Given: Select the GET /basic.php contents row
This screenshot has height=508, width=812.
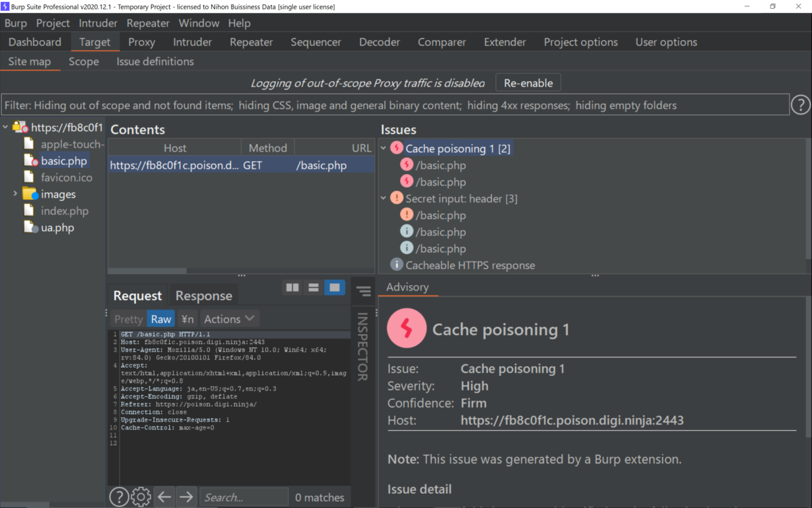Looking at the screenshot, I should 242,165.
